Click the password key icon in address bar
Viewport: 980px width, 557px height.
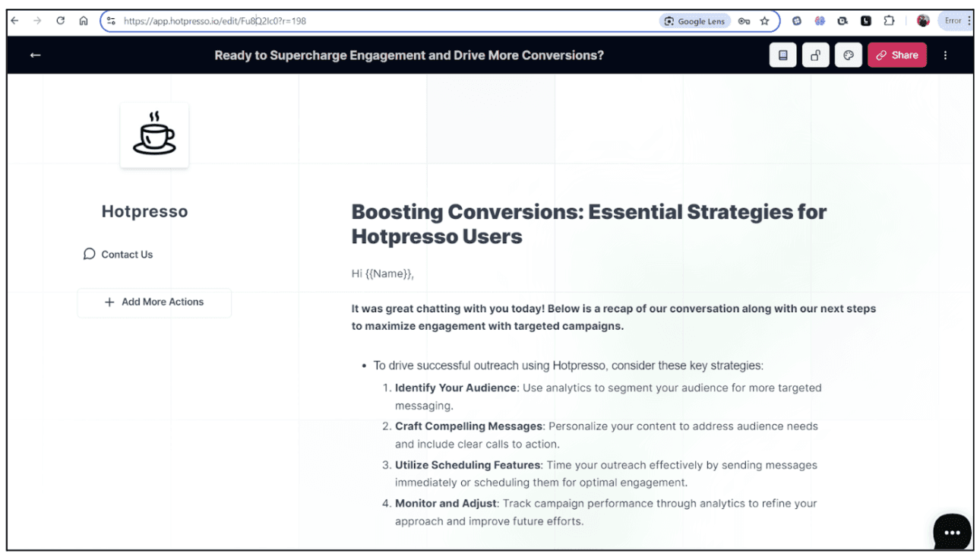744,21
